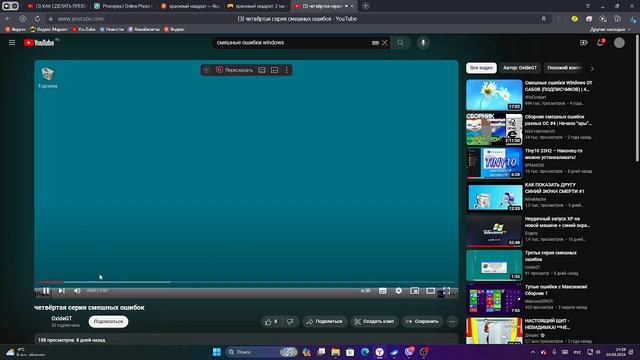Subscribe with the Подписаться button
This screenshot has width=640, height=360.
click(x=108, y=322)
